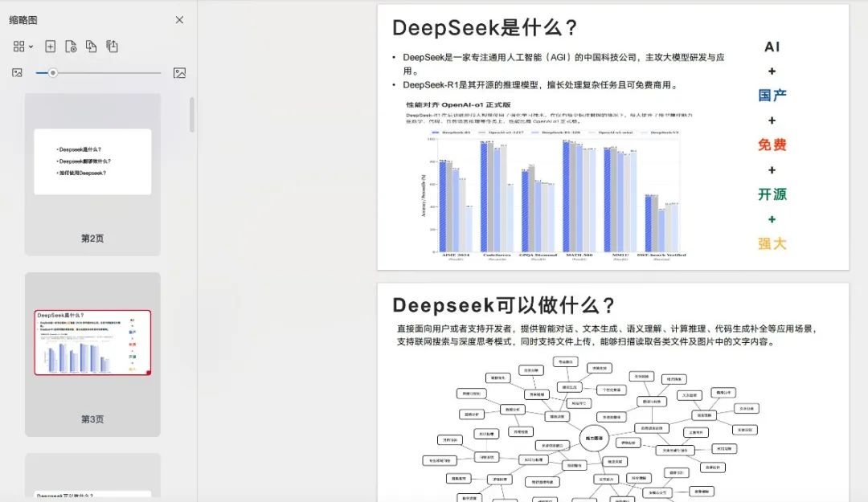Select the 第2页 page thumbnail

point(92,161)
